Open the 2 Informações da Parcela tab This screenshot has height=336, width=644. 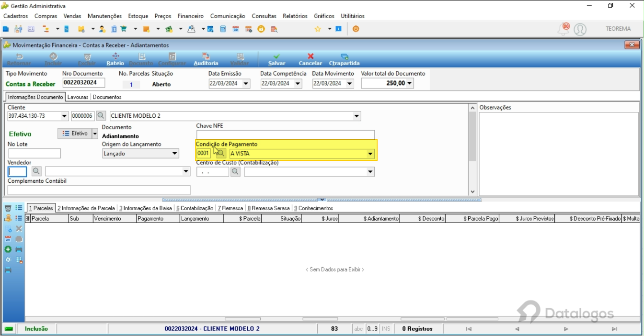(x=86, y=208)
